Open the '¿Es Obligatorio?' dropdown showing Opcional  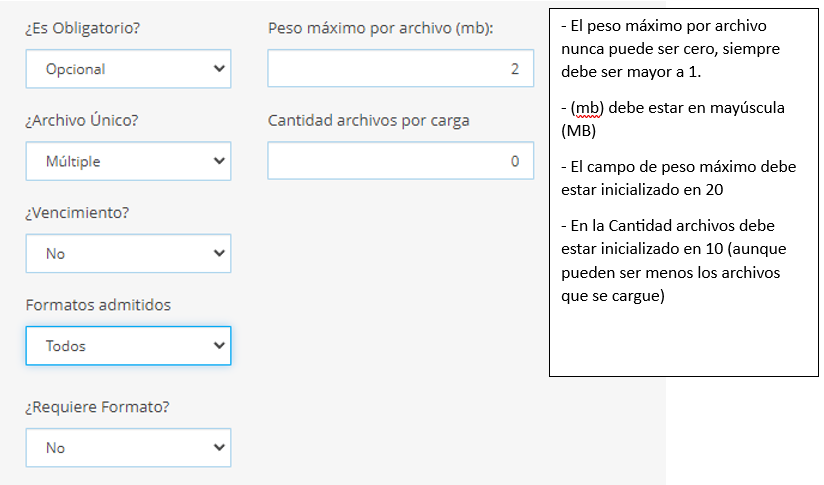(x=128, y=69)
